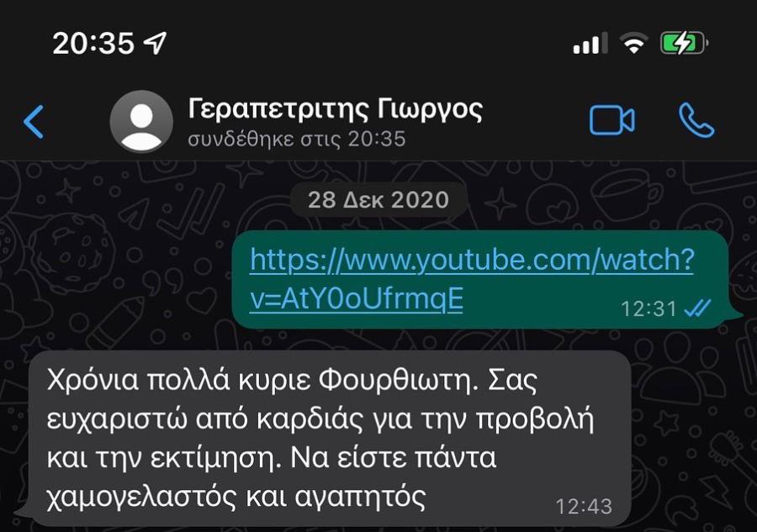Tap the 12:31 timestamp on sent message
Viewport: 757px width, 532px height.
(x=648, y=308)
